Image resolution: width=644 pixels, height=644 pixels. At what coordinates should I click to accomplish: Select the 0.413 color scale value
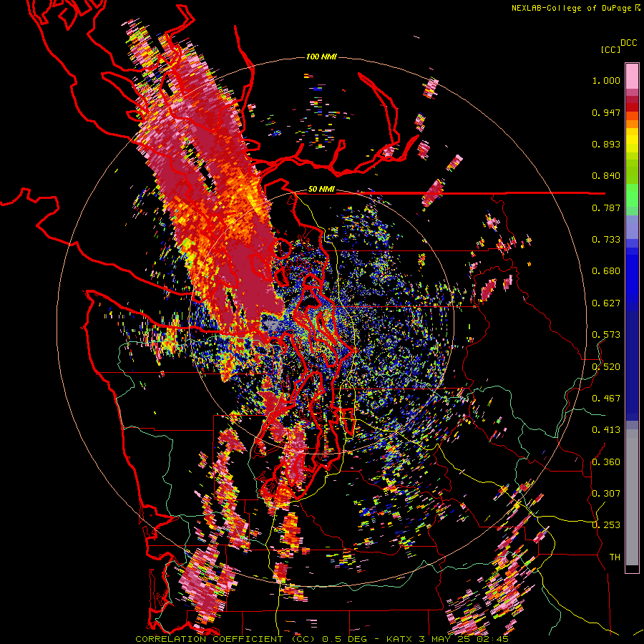[606, 430]
